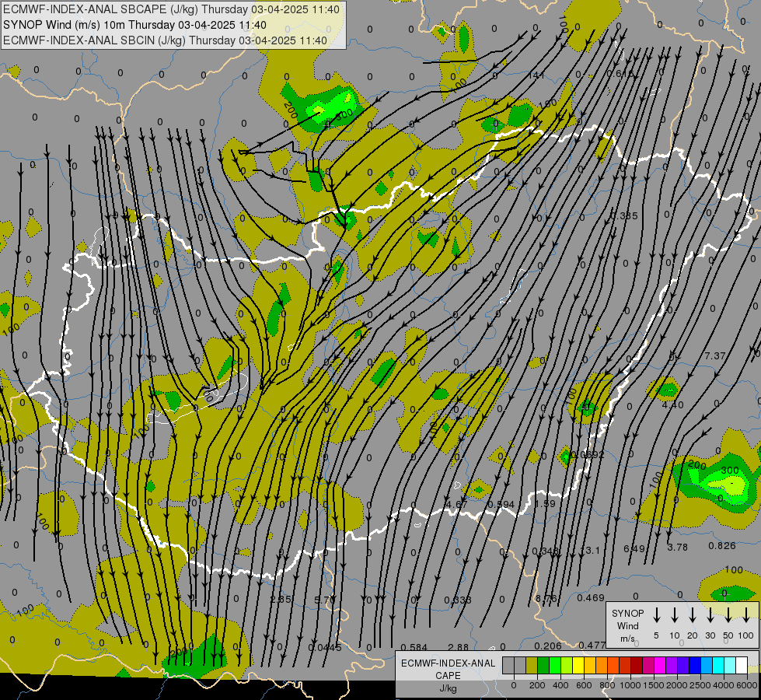Click the 2.88 value on the map

point(458,647)
